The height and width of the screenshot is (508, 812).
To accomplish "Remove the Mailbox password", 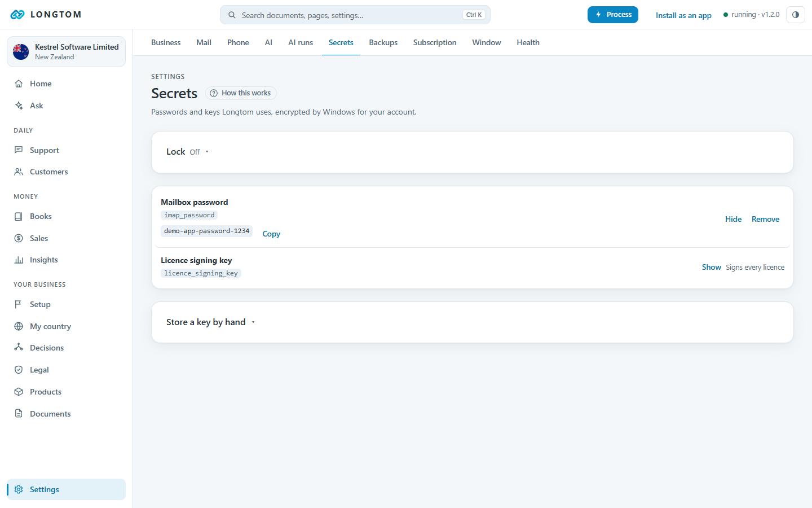I will click(765, 219).
